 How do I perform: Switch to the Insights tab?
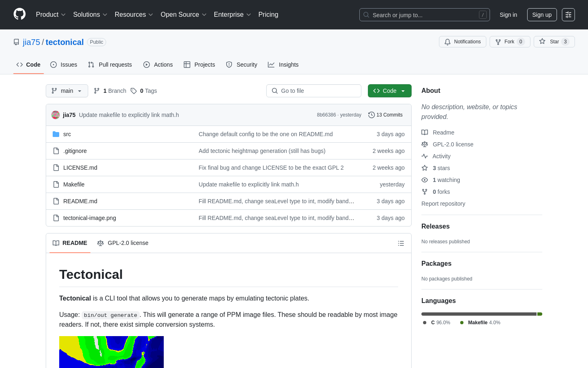283,65
